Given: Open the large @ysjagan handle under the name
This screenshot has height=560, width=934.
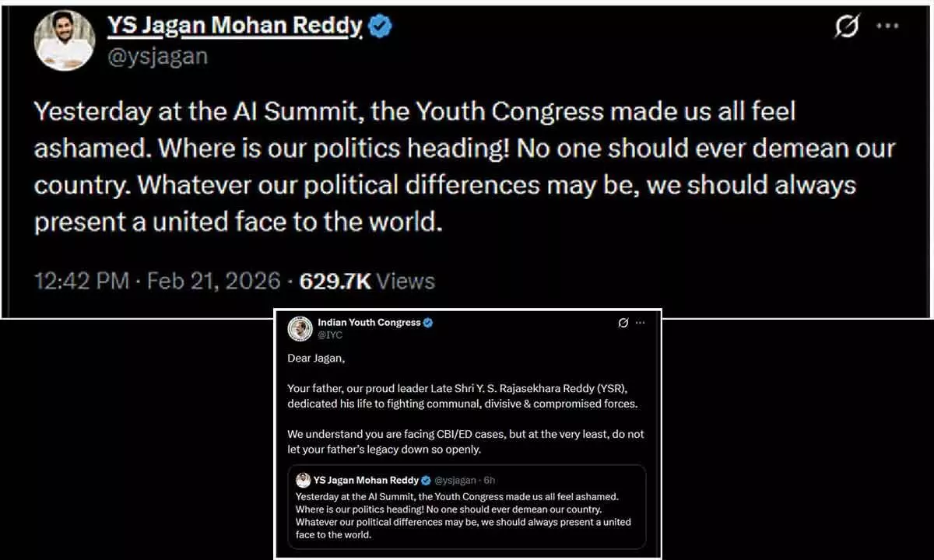Looking at the screenshot, I should point(157,57).
